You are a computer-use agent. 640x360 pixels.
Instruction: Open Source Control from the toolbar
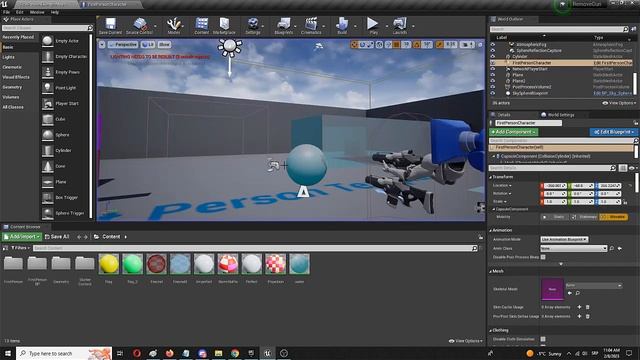[140, 24]
